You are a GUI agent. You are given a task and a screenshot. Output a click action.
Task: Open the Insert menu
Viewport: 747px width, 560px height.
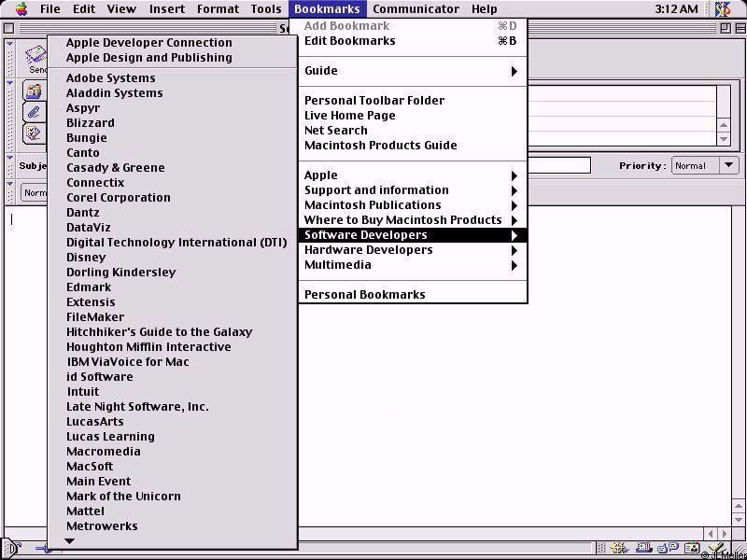[167, 9]
